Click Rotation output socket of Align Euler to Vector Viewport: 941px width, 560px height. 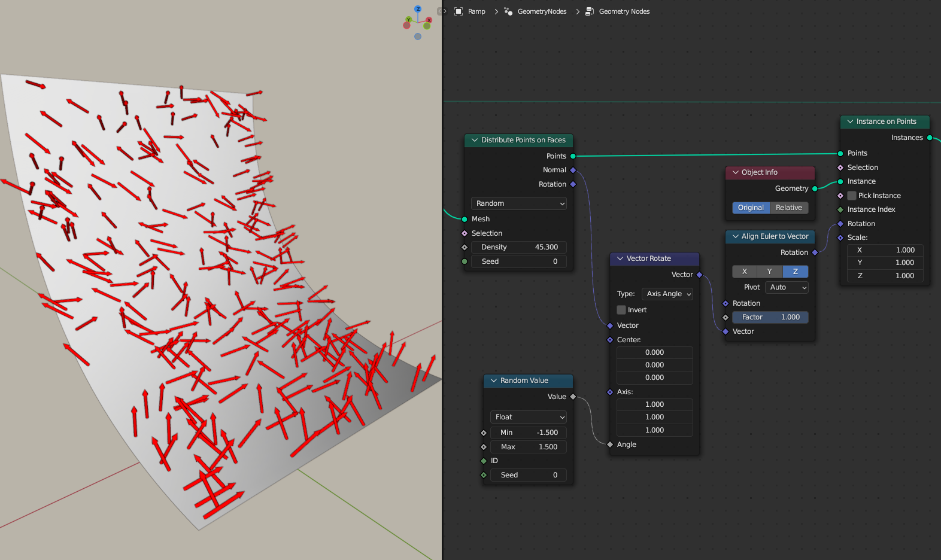[815, 252]
